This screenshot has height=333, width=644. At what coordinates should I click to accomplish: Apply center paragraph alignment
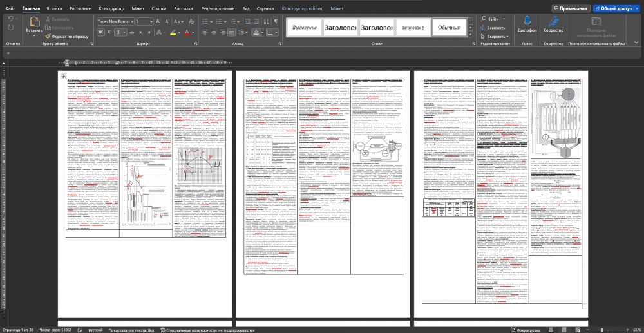(x=214, y=32)
